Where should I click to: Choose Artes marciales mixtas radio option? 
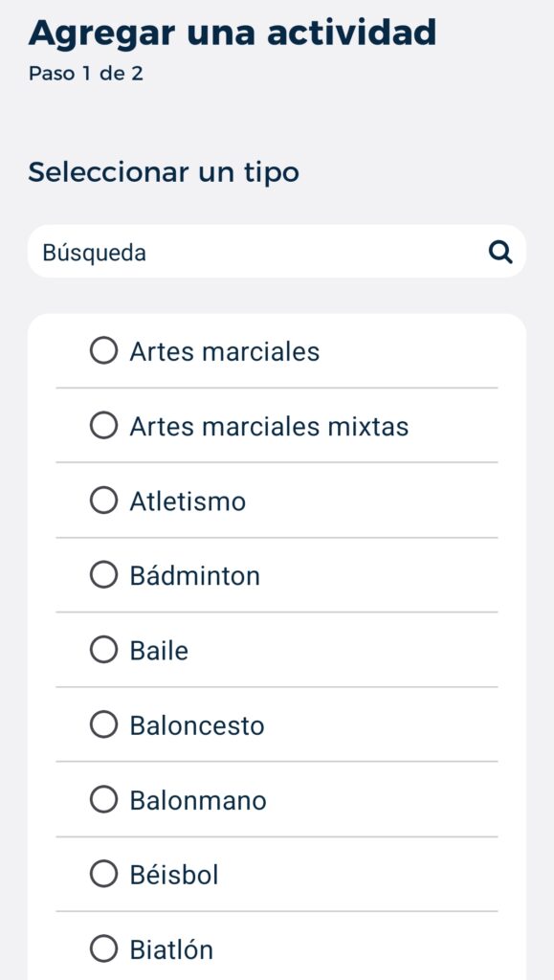coord(103,426)
